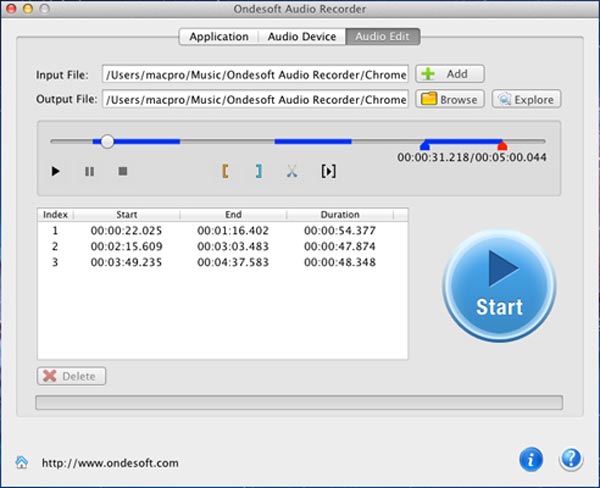Select segment row 2 starting at 00:02:15.609
This screenshot has height=488, width=600.
pyautogui.click(x=222, y=246)
